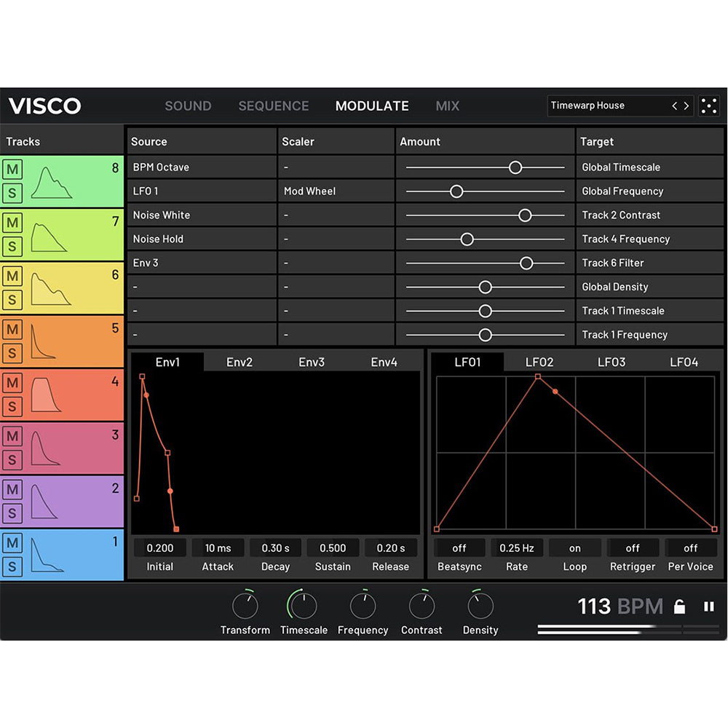
Task: Disable Loop for LFO1
Action: tap(574, 547)
